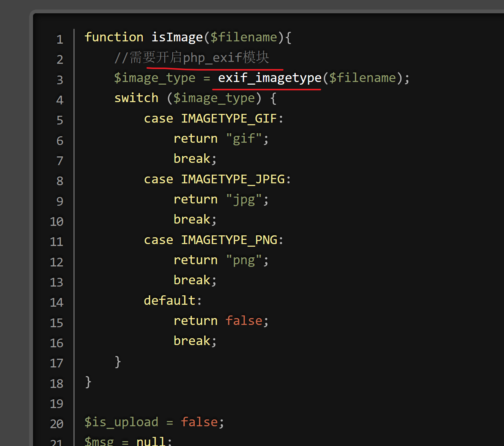Click the "gif" string literal
Viewport: 504px width, 446px height.
coord(244,139)
